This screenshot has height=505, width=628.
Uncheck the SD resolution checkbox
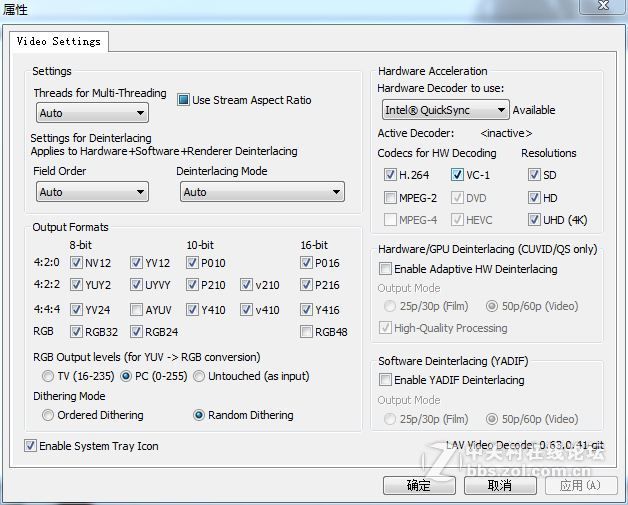coord(534,175)
